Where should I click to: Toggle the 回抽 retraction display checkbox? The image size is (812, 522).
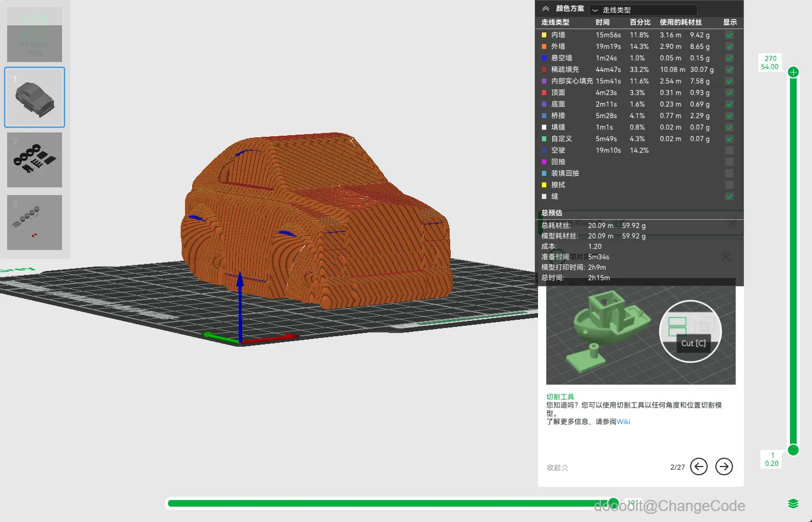click(729, 162)
